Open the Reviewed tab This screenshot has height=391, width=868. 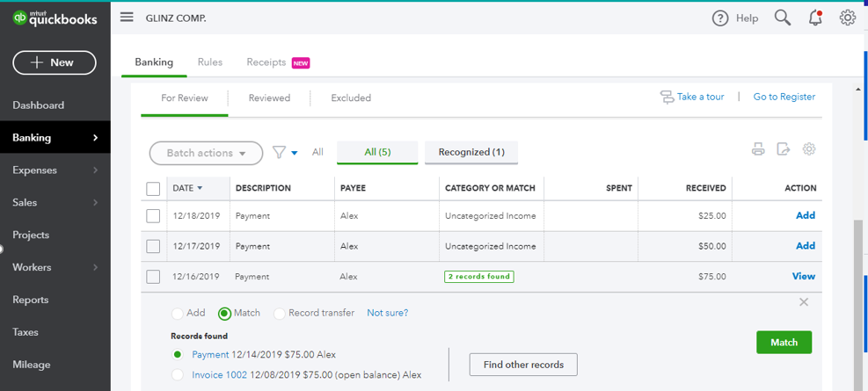[x=269, y=98]
